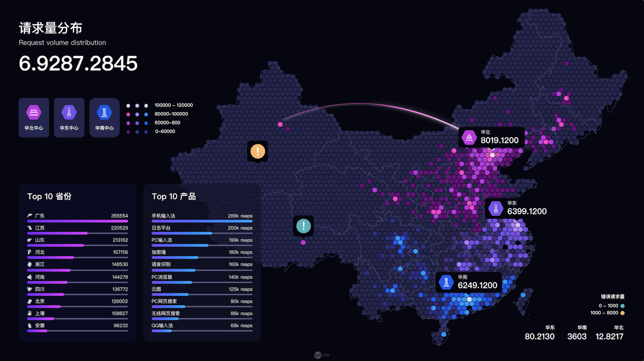Click the orange warning alert marker

point(258,151)
